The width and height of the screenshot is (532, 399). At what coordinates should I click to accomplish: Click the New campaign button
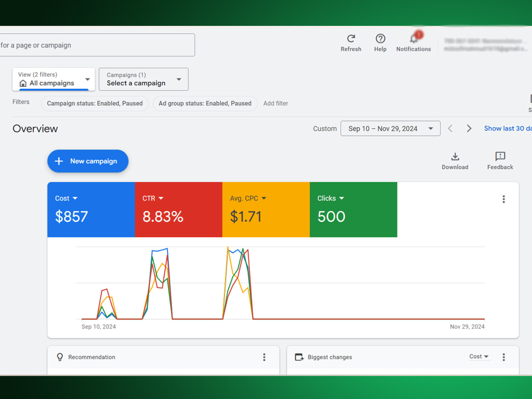tap(88, 161)
